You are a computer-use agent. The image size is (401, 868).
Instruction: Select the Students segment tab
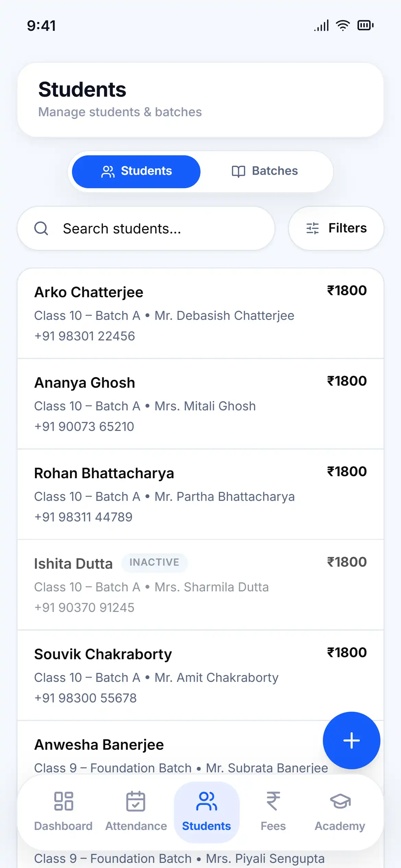[x=136, y=171]
